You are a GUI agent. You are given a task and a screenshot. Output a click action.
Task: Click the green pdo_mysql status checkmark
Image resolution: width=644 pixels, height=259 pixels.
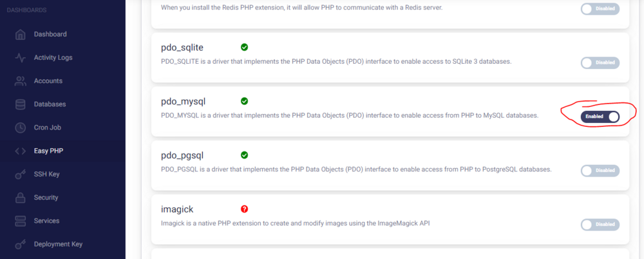[x=244, y=101]
